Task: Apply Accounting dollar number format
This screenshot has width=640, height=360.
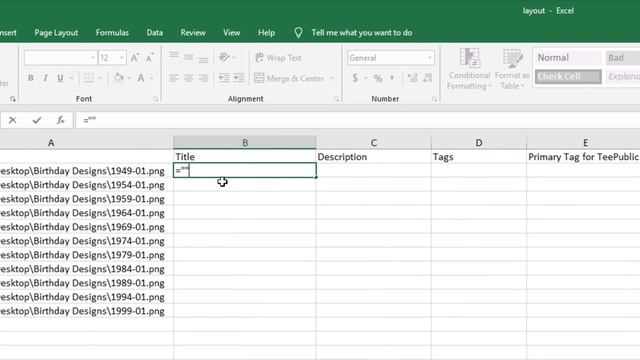Action: point(355,78)
